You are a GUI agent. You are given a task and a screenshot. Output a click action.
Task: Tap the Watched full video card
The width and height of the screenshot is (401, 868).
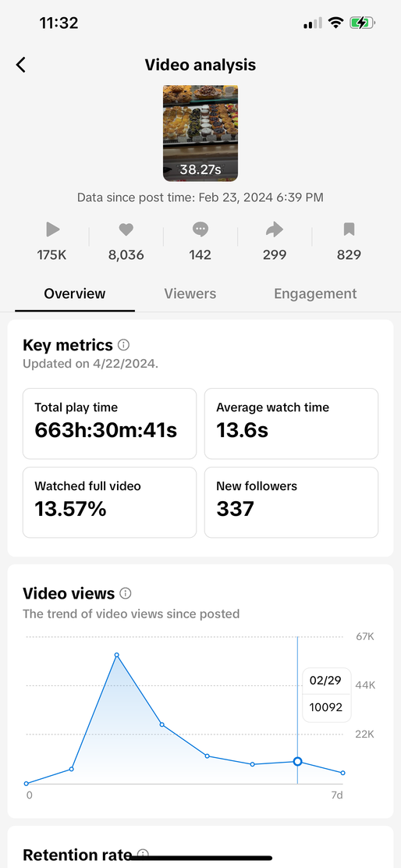[x=109, y=502]
